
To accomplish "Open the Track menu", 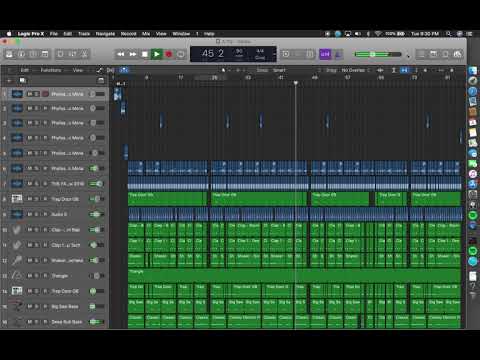I will [x=84, y=34].
